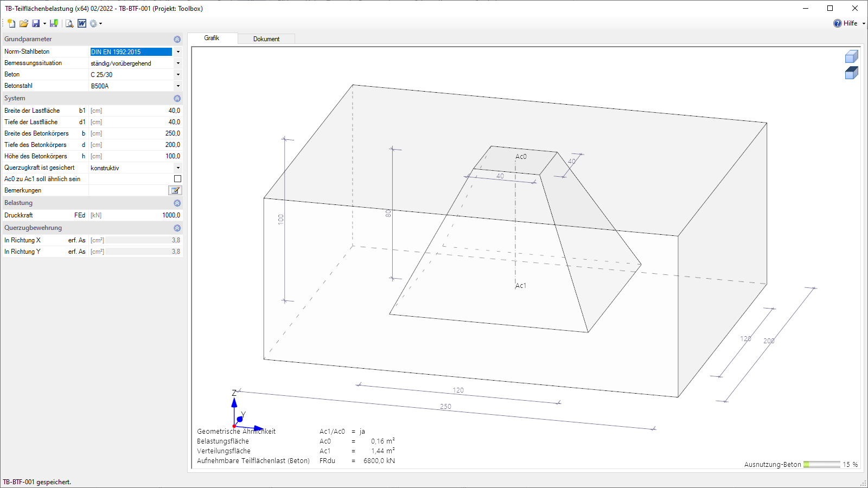The height and width of the screenshot is (488, 868).
Task: Open the Betonstahl dropdown
Action: pyautogui.click(x=178, y=86)
